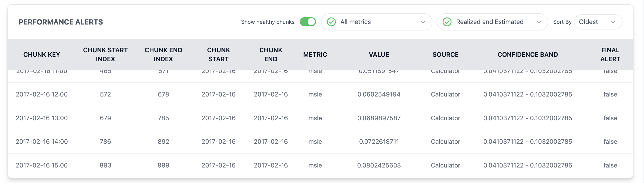Click the CHUNK START INDEX column header
The height and width of the screenshot is (183, 644).
(105, 54)
